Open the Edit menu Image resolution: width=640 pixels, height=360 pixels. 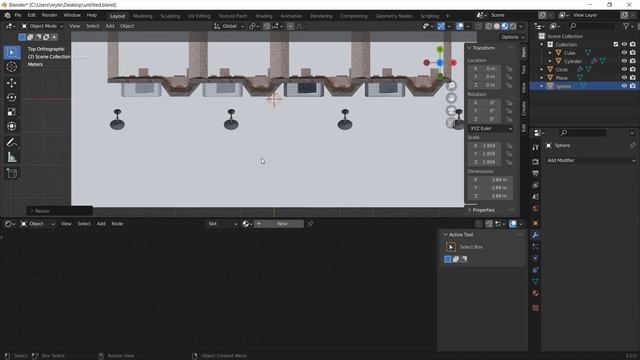pos(31,16)
